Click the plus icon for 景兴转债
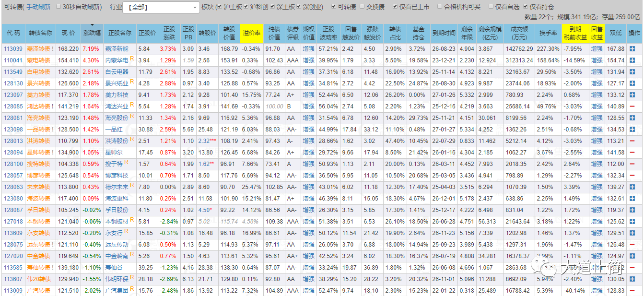The height and width of the screenshot is (296, 644). pyautogui.click(x=633, y=83)
